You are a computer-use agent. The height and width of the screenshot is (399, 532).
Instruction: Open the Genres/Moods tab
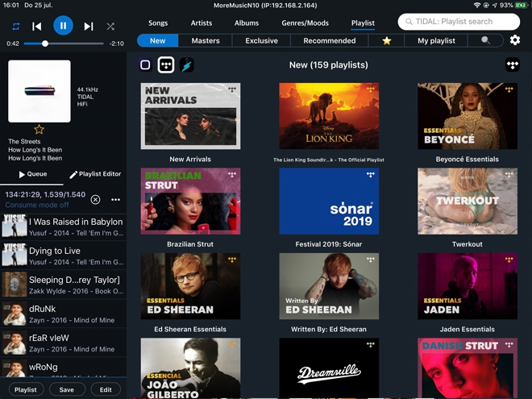pos(305,23)
